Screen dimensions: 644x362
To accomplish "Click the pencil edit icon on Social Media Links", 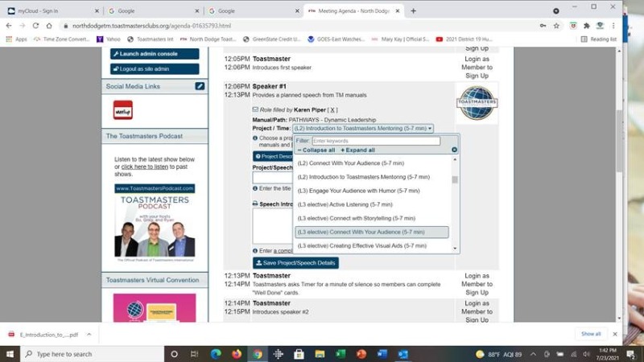I will pyautogui.click(x=200, y=86).
